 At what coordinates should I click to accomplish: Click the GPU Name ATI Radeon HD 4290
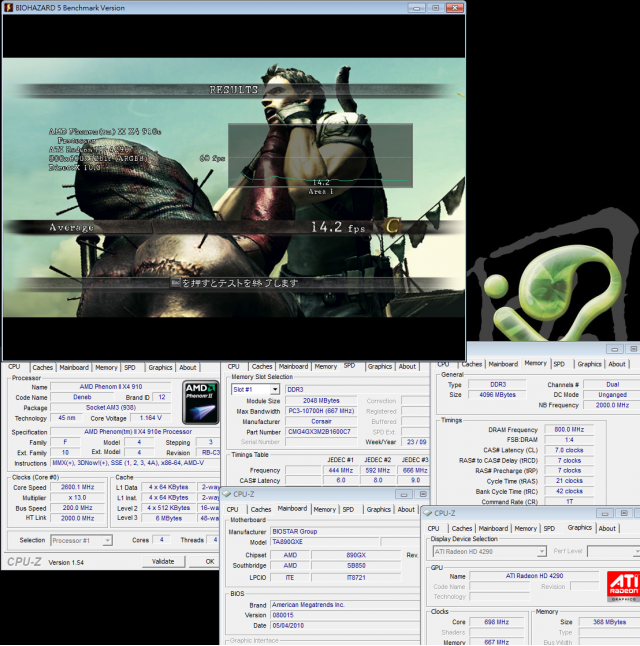(534, 576)
